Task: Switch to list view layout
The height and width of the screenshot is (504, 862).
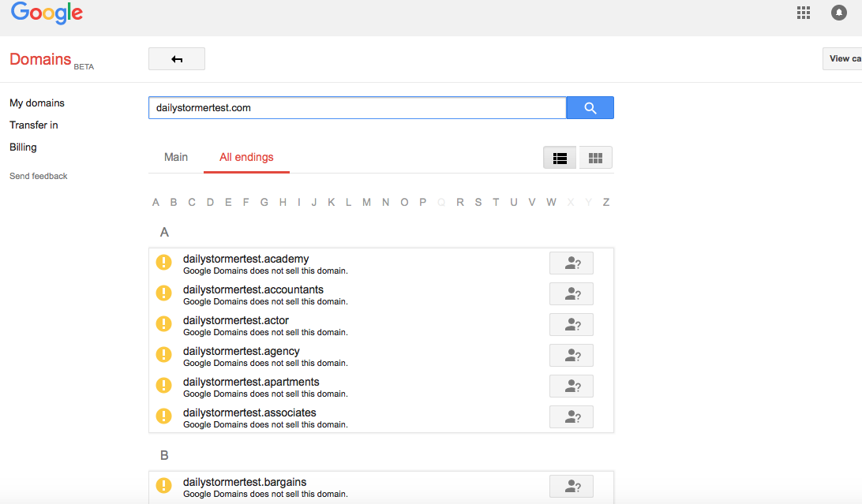Action: tap(560, 158)
